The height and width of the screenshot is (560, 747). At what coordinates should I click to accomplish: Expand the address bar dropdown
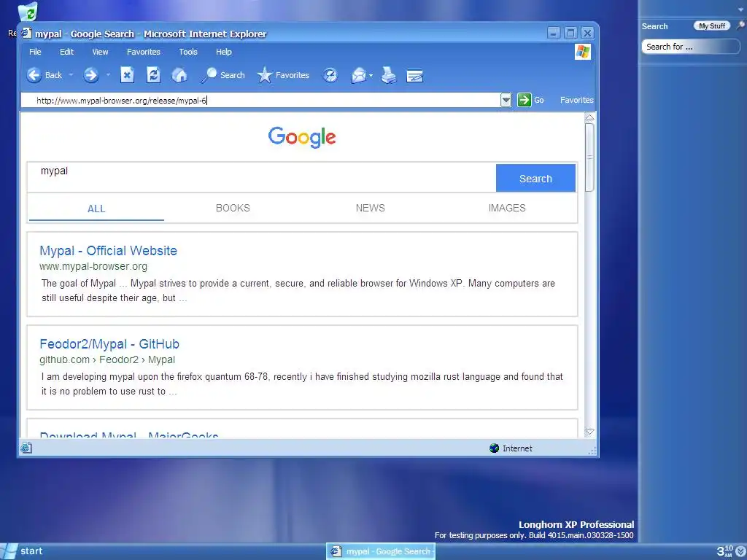click(x=506, y=100)
